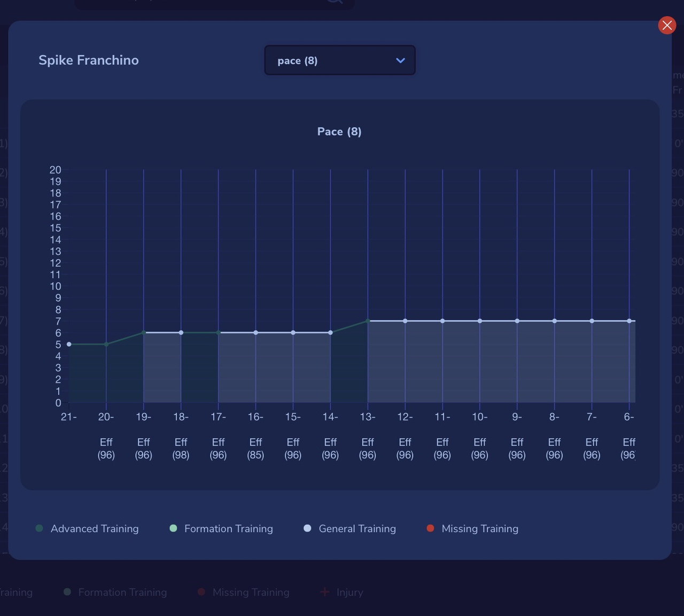This screenshot has width=684, height=616.
Task: Click the 13- week axis label
Action: [368, 417]
